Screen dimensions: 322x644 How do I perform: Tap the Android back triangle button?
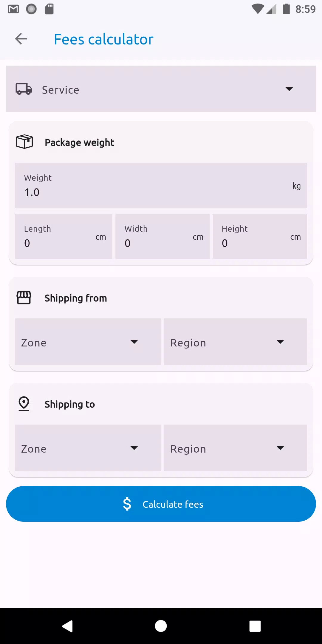point(67,626)
